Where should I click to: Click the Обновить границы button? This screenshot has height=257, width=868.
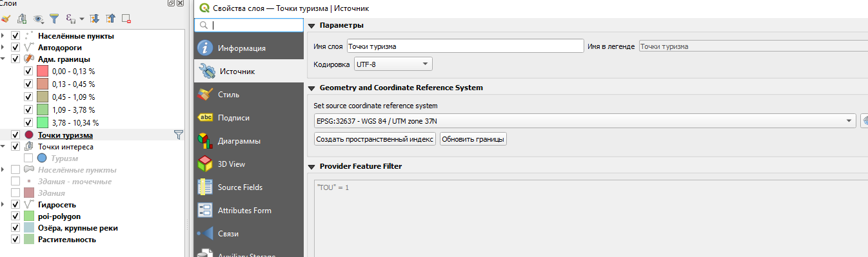point(473,138)
